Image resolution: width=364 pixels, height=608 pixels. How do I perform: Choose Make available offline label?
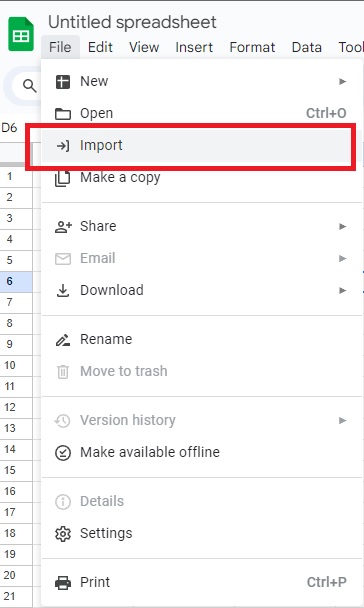[150, 452]
